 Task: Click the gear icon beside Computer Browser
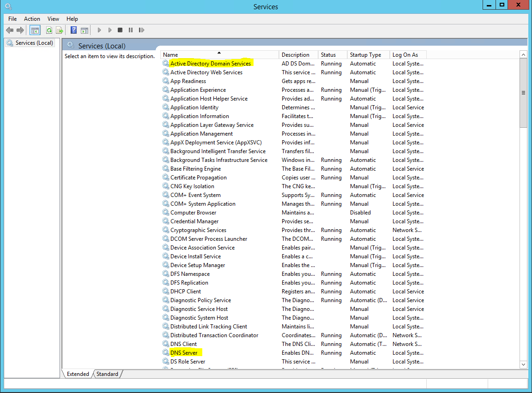(x=166, y=212)
